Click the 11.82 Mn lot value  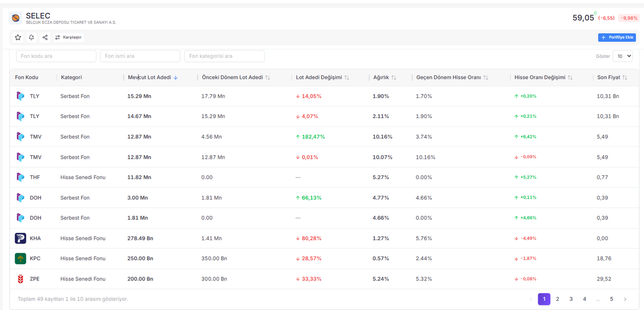pos(139,177)
